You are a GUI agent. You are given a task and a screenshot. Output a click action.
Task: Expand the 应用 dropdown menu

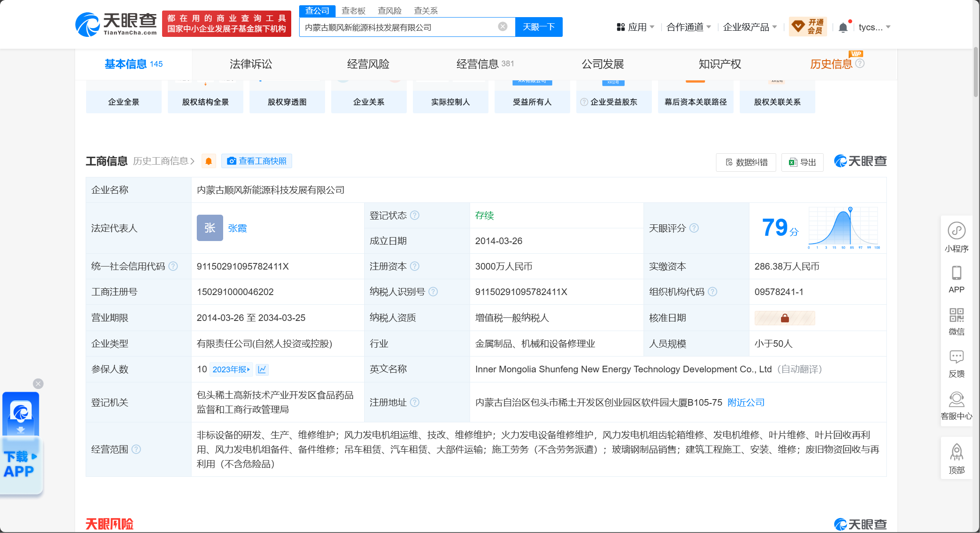[636, 27]
